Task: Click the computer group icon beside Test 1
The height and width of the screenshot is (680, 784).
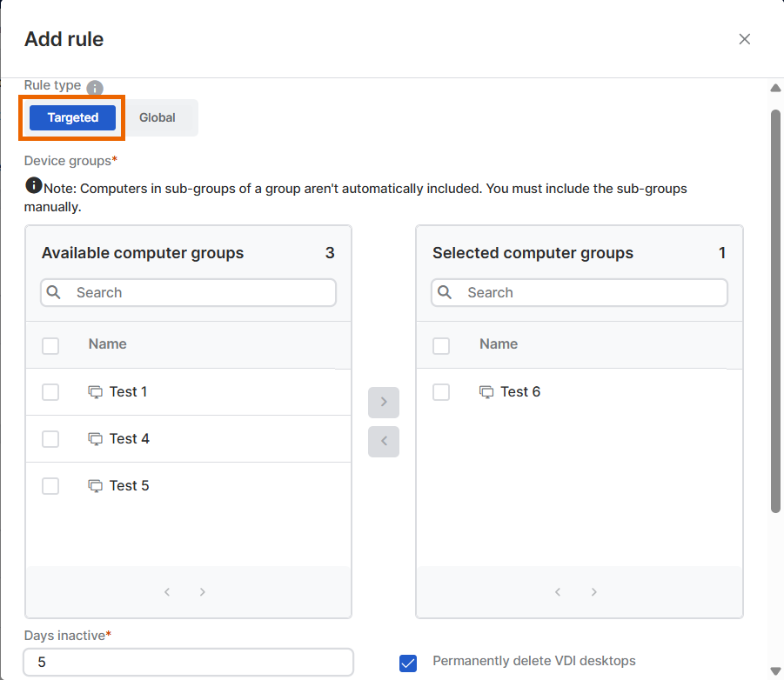Action: tap(95, 391)
